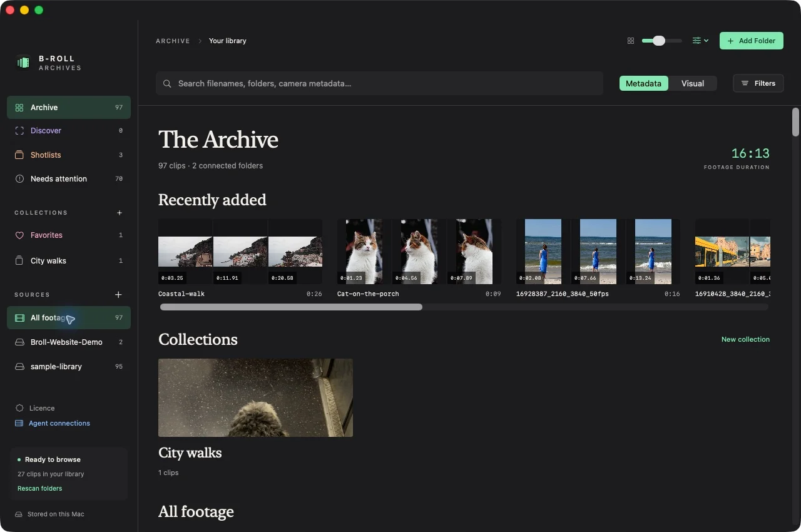Click the search filenames input field
Screen dimensions: 801x532
point(379,83)
